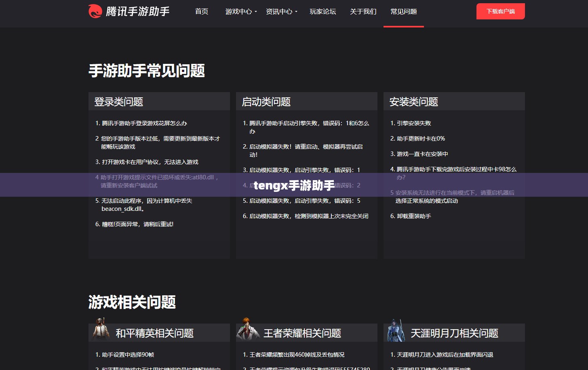The height and width of the screenshot is (370, 588).
Task: Click 天涯明月刀相关问题 section heading
Action: 455,333
